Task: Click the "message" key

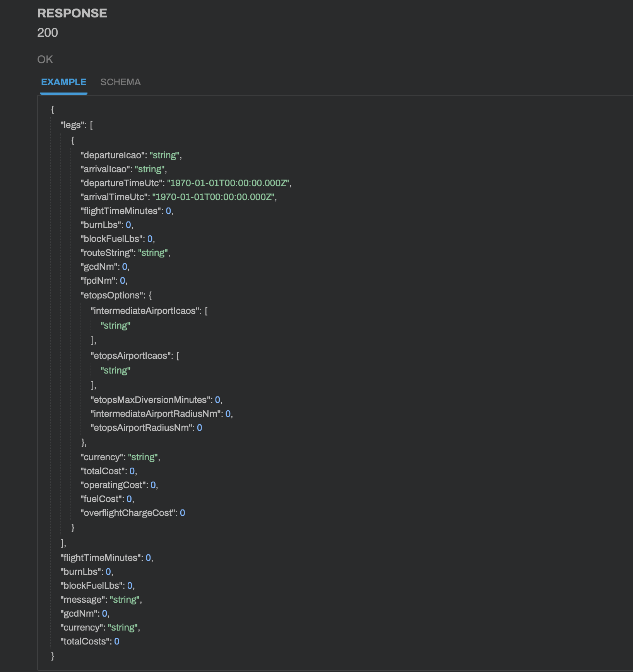Action: [82, 600]
